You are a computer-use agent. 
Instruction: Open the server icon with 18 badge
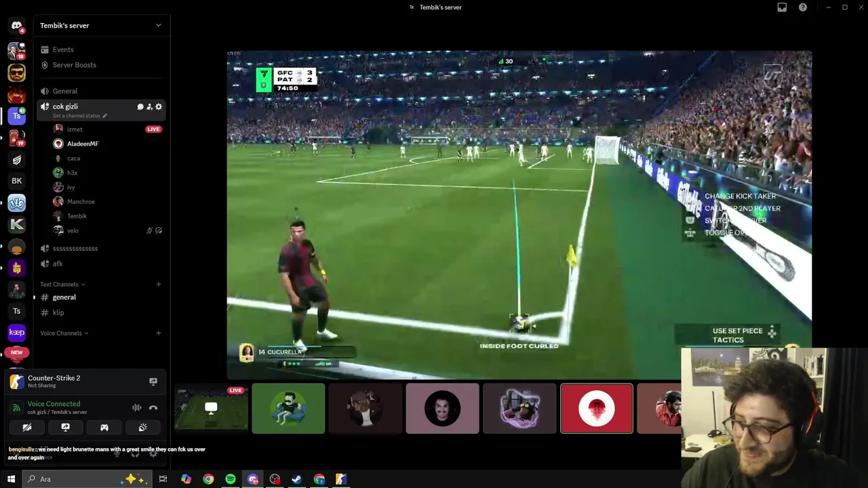click(x=16, y=50)
